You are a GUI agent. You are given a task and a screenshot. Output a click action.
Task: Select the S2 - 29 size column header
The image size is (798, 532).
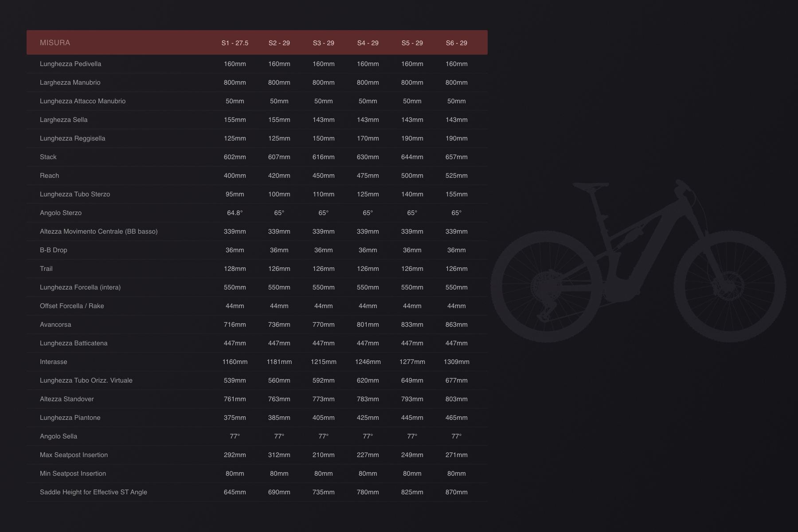[279, 43]
